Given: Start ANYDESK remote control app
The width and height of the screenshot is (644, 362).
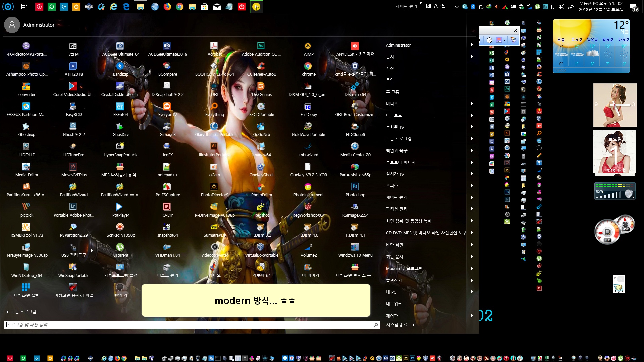Looking at the screenshot, I should point(355,46).
